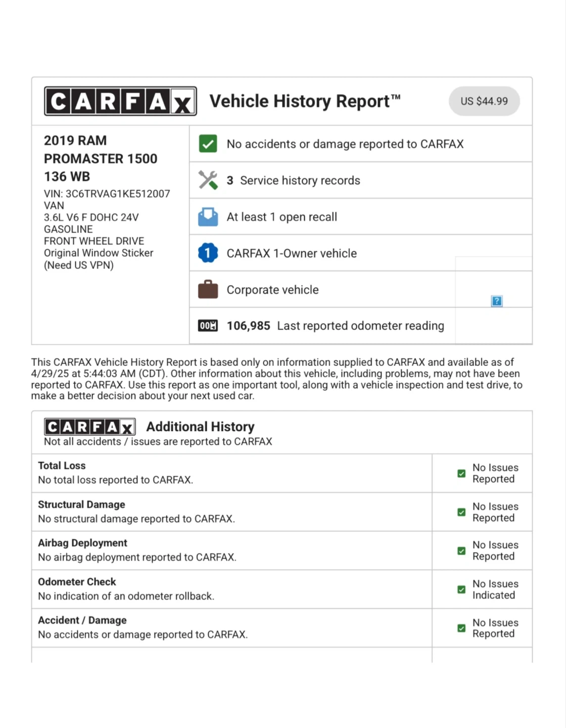The image size is (566, 728).
Task: Click the CARFAX logo in report header
Action: click(x=120, y=101)
